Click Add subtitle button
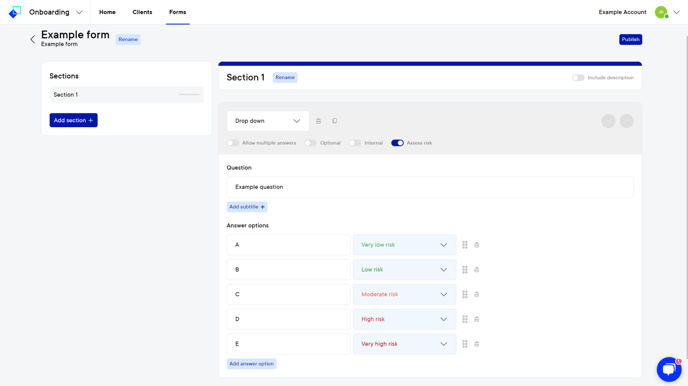This screenshot has height=386, width=688. point(247,207)
